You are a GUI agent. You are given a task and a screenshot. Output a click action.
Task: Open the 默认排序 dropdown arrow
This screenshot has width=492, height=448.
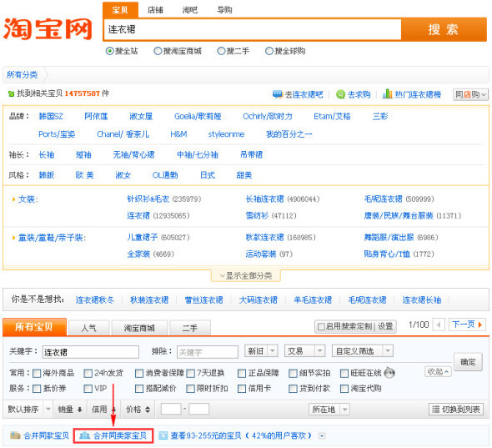tap(48, 409)
